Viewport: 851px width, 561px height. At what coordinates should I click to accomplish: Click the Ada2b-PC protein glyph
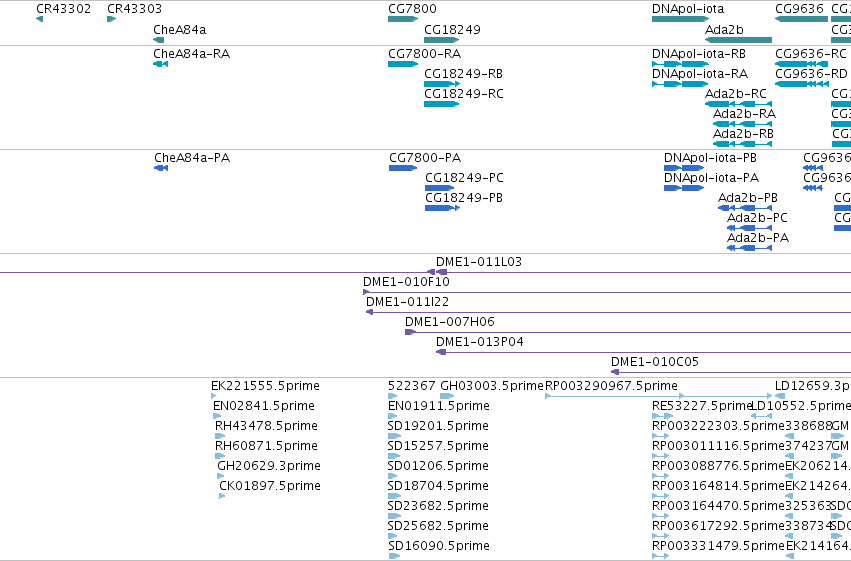click(x=750, y=228)
